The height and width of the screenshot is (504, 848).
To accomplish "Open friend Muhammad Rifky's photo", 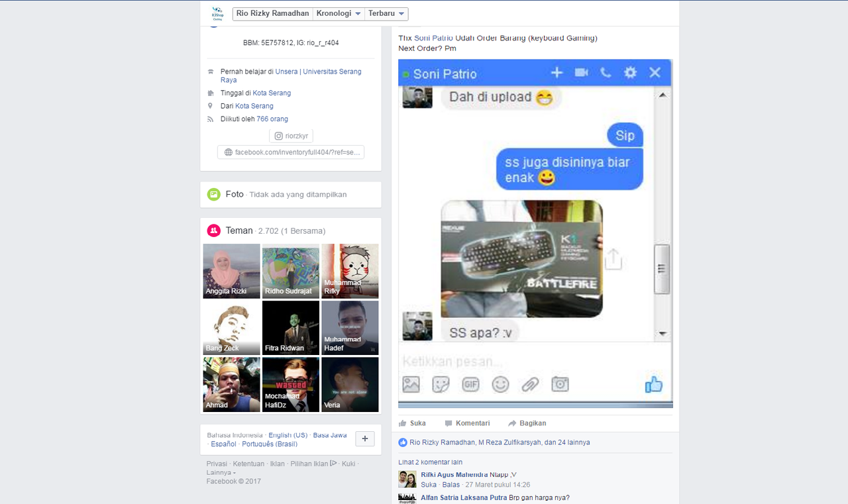I will point(350,271).
